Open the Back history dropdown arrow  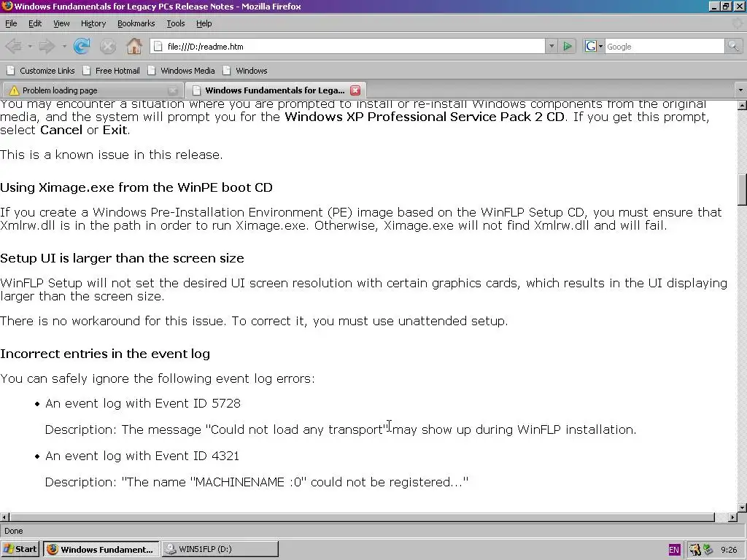(x=29, y=46)
